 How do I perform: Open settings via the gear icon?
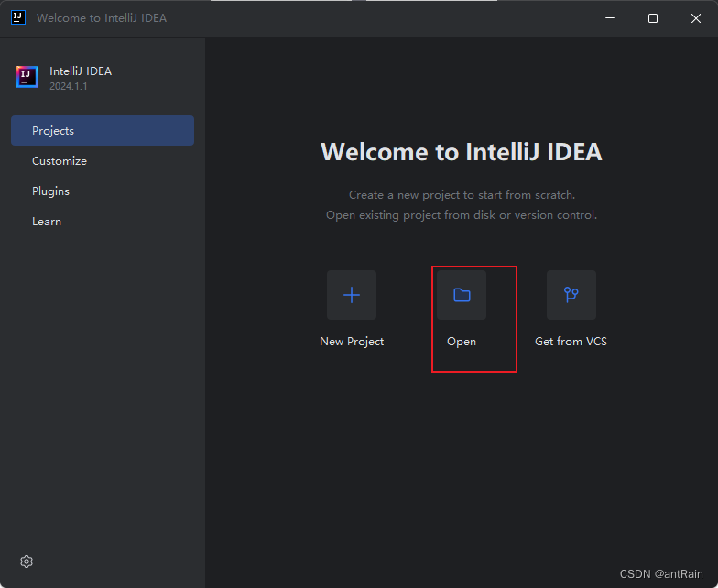tap(27, 561)
